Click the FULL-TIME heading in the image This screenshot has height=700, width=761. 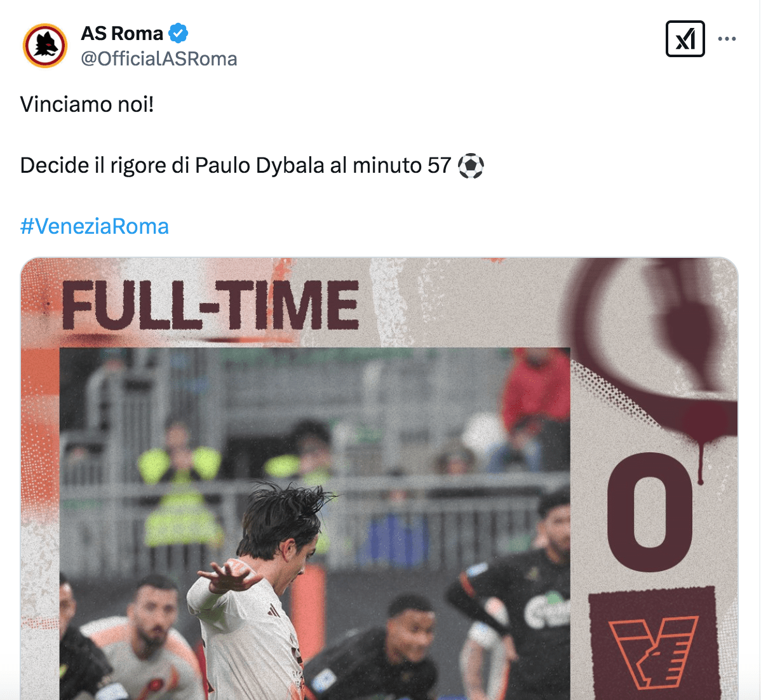point(210,306)
